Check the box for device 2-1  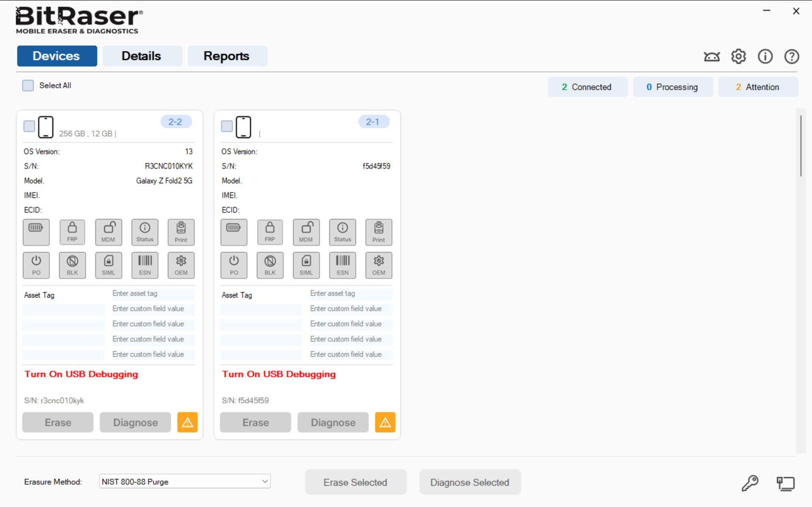pyautogui.click(x=227, y=126)
